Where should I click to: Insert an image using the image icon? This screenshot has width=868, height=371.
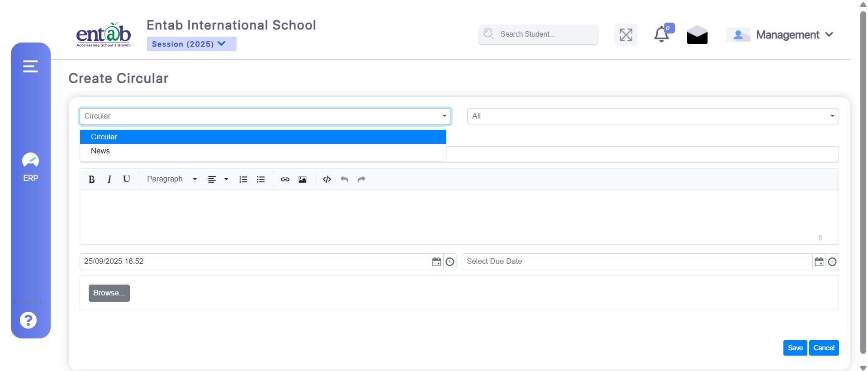303,179
